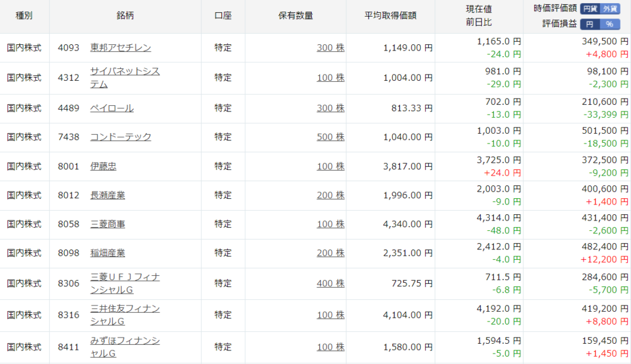Open 長瀬産業 stock link
Viewport: 631px width, 364px height.
[x=107, y=195]
